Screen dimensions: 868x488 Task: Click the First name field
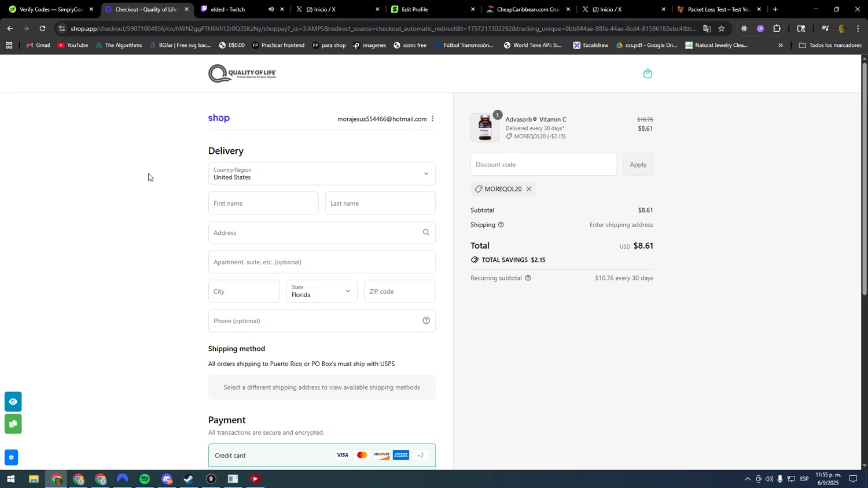point(263,204)
